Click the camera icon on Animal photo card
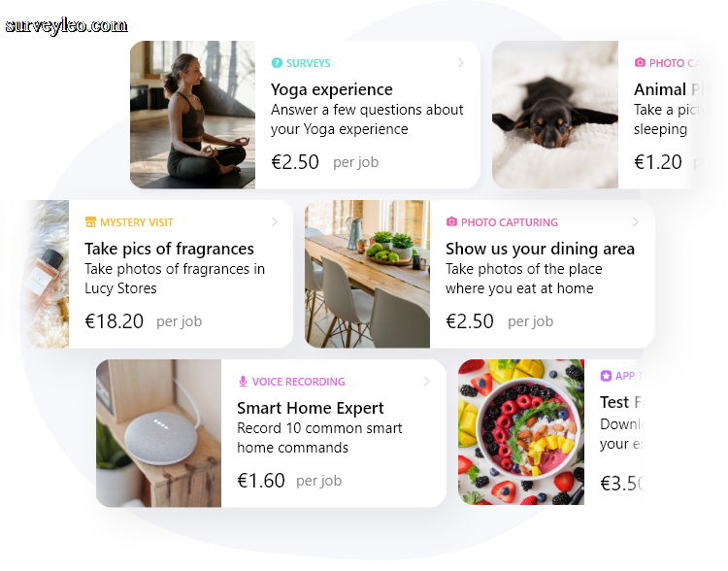This screenshot has width=728, height=571. tap(640, 62)
